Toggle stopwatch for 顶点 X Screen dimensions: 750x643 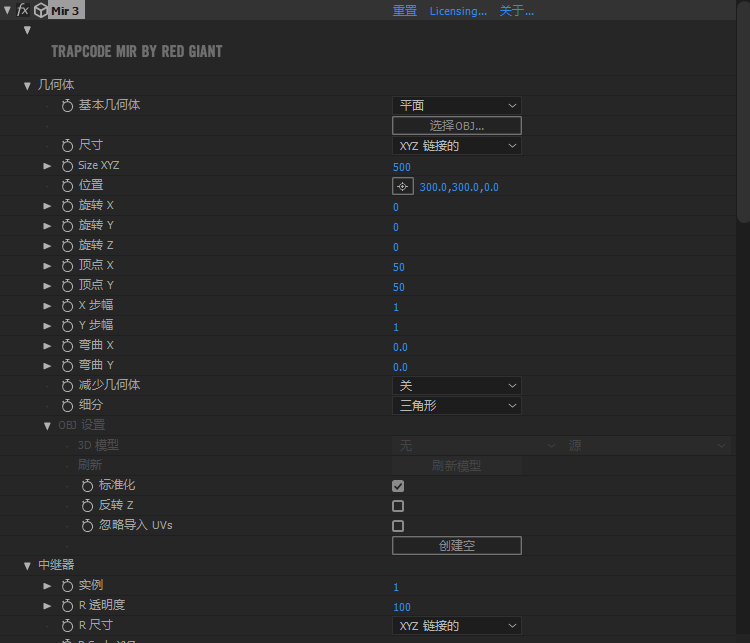(x=67, y=266)
